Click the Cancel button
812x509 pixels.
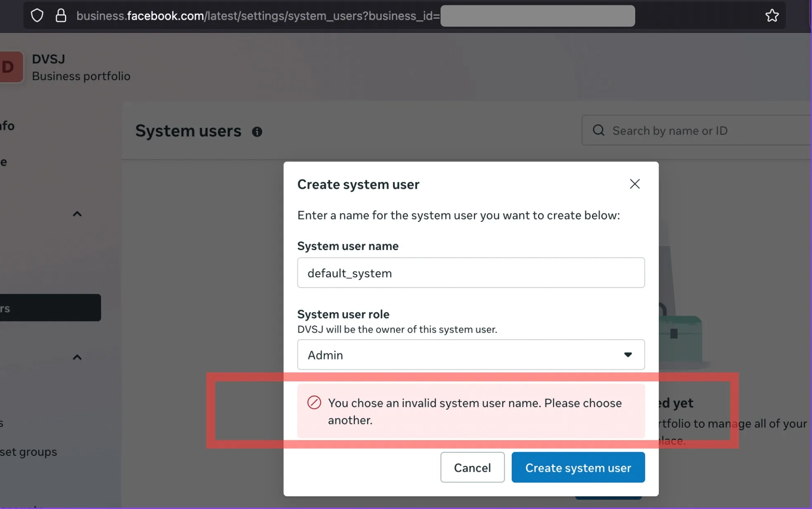coord(472,467)
